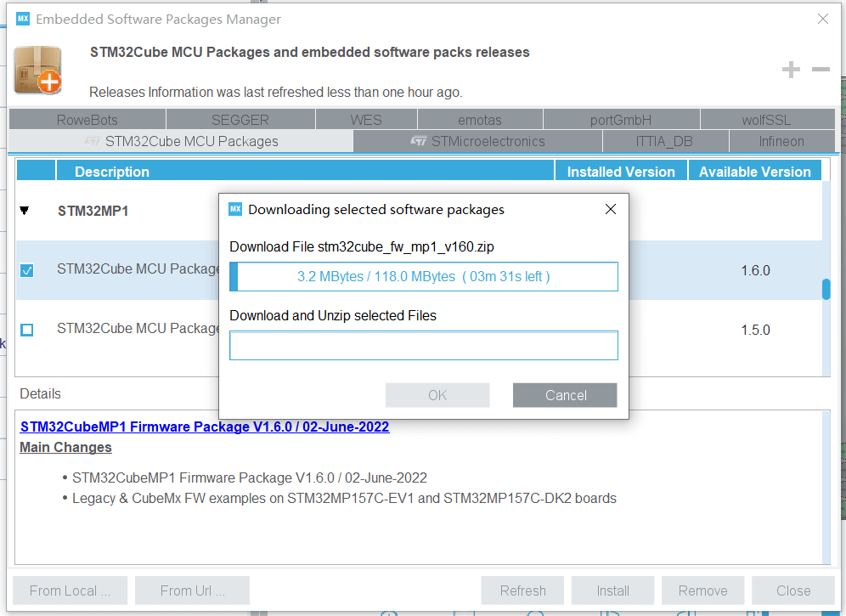Click the MX logo in Packages Manager title

tap(23, 19)
